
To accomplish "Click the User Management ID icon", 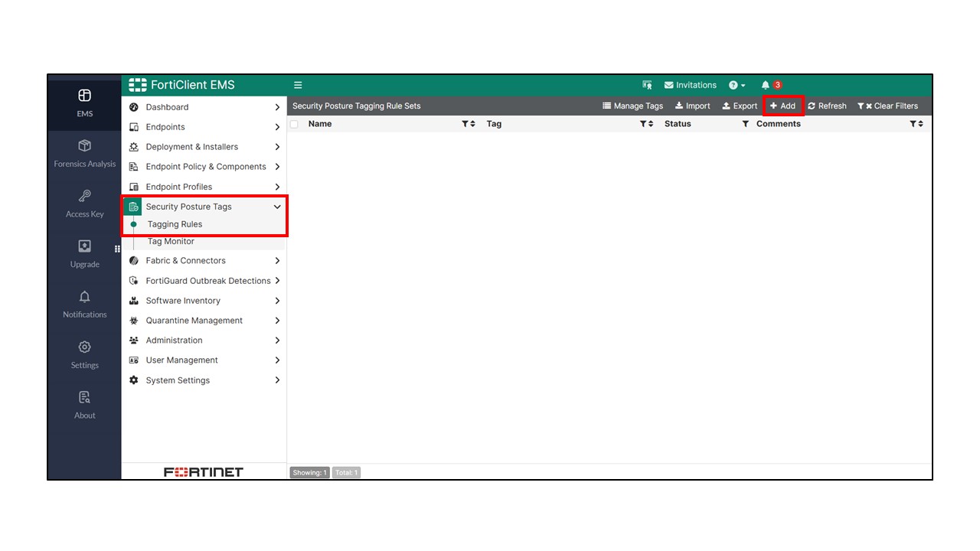I will [134, 360].
